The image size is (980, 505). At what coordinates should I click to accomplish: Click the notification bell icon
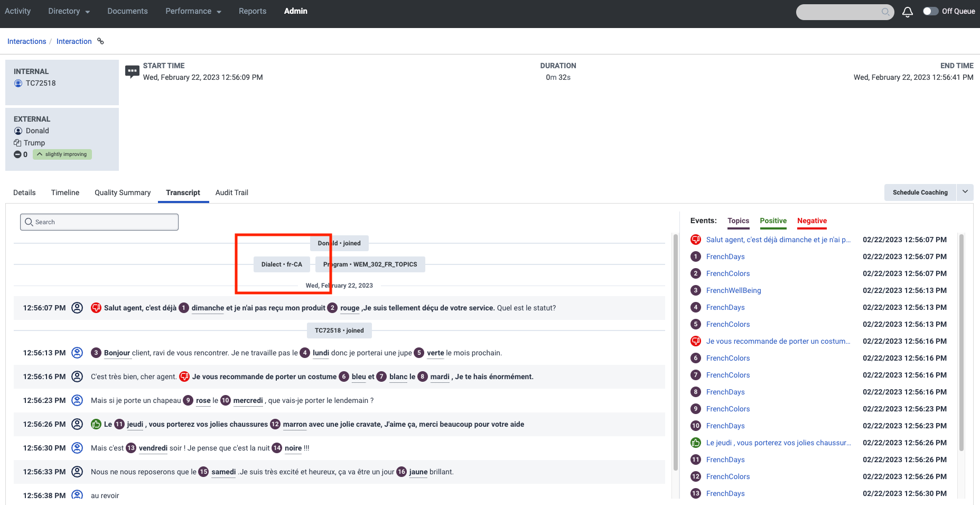907,11
